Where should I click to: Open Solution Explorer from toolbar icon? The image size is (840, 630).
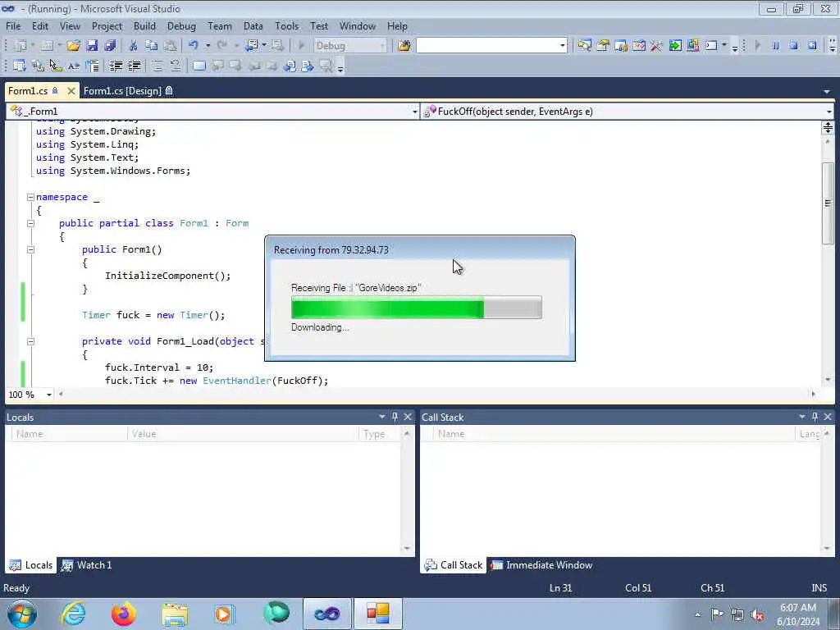tap(584, 46)
